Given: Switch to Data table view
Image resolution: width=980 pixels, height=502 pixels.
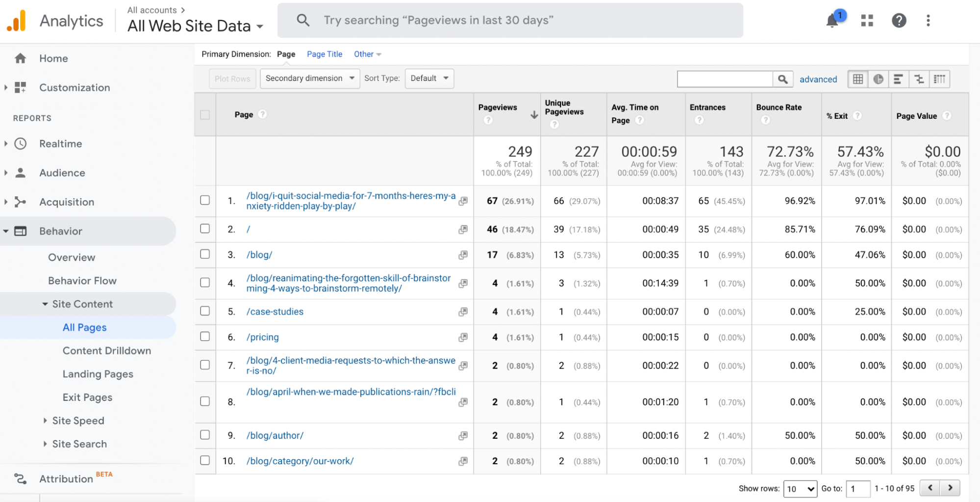Looking at the screenshot, I should pos(857,79).
